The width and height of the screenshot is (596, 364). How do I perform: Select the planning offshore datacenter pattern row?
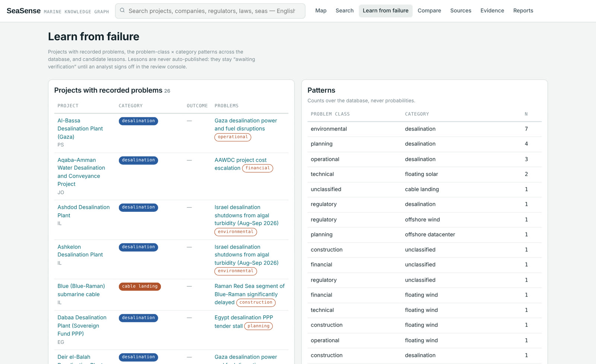(424, 234)
